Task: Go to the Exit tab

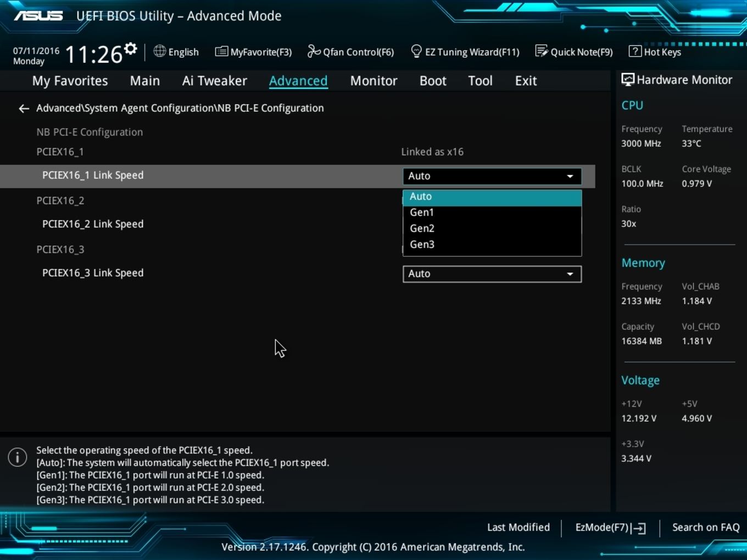Action: [526, 81]
